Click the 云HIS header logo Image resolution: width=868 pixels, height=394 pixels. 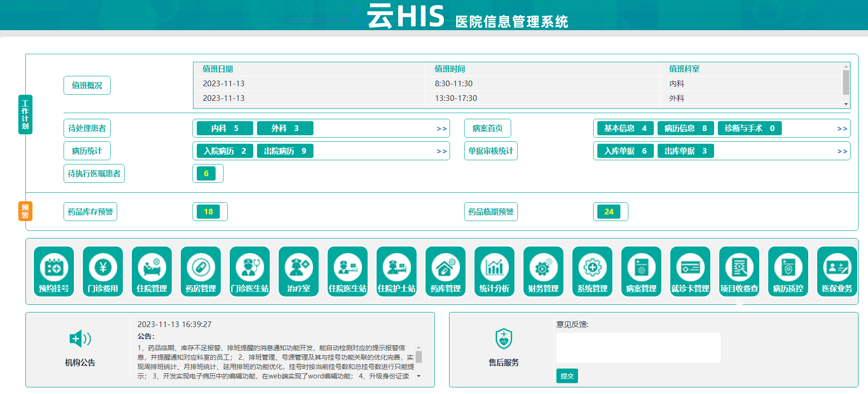406,16
